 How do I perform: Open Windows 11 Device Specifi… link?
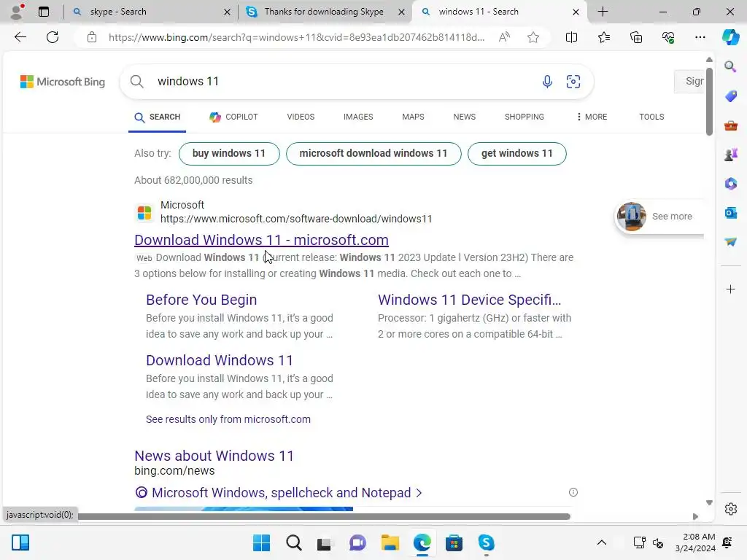[469, 300]
